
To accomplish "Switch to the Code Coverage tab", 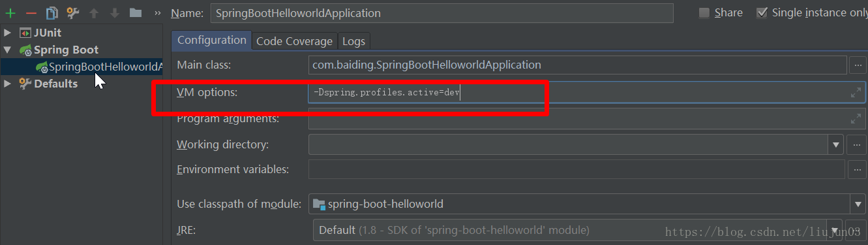I will pos(294,41).
